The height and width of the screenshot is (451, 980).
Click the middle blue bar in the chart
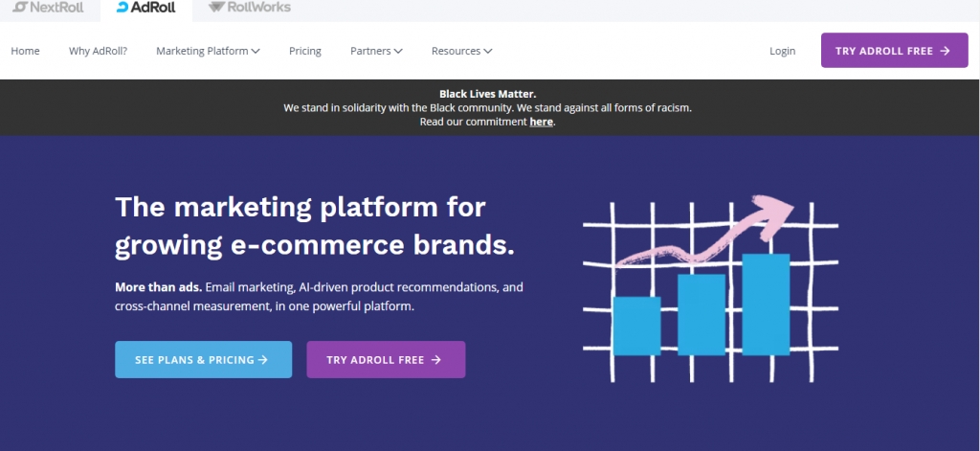pyautogui.click(x=702, y=314)
